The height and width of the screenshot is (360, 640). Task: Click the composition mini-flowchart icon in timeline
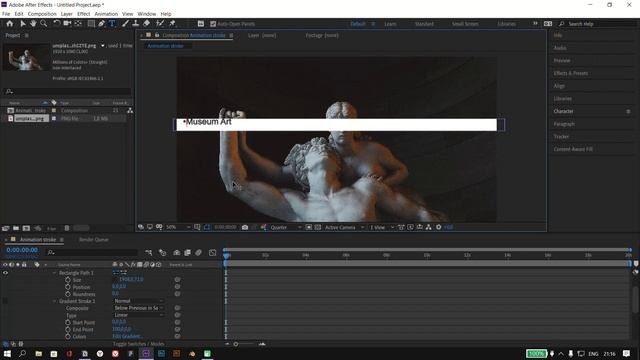click(x=149, y=253)
